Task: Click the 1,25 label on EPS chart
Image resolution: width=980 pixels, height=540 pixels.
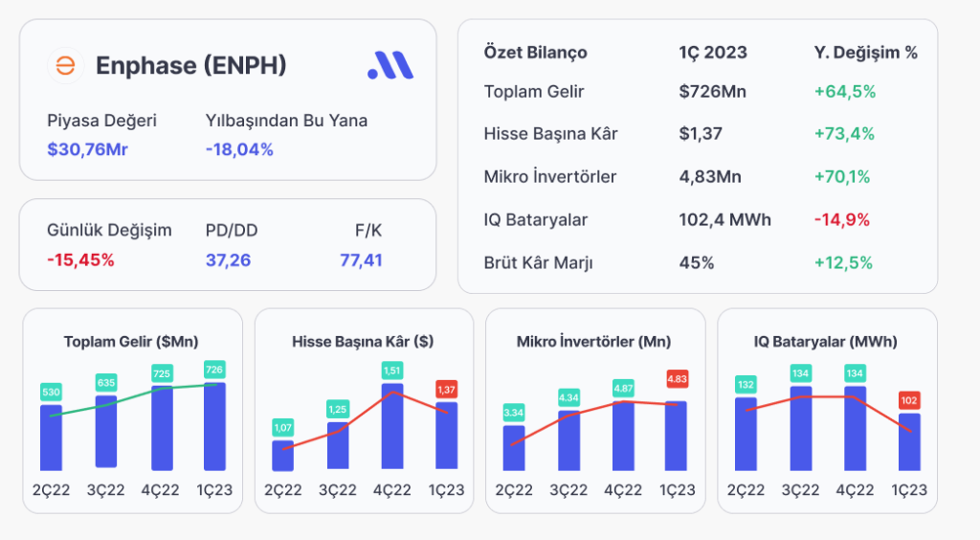Action: (x=338, y=410)
